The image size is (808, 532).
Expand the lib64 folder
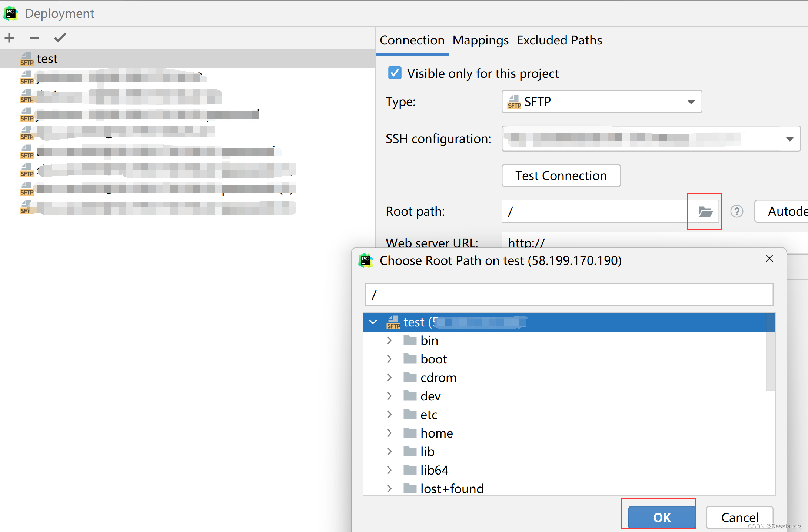[389, 470]
